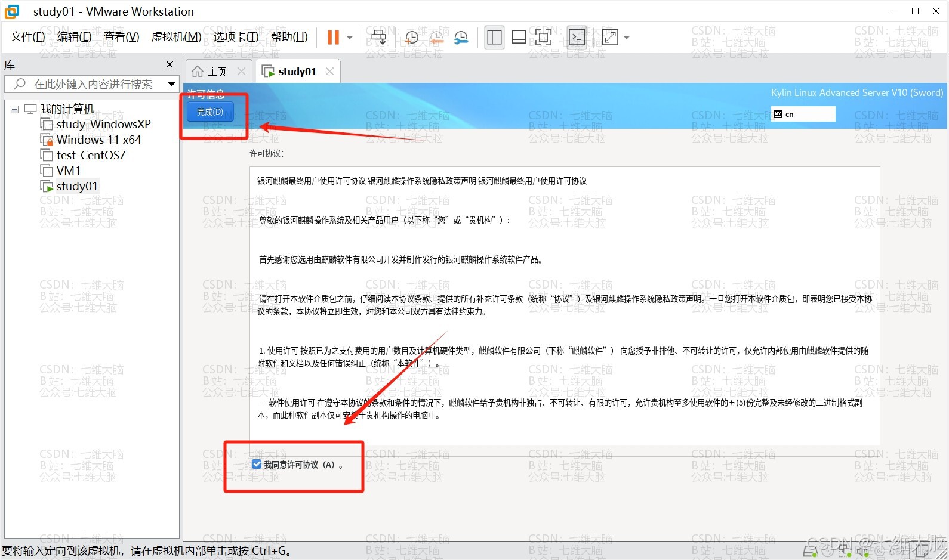The image size is (949, 560).
Task: Click the cn keyboard layout indicator
Action: pyautogui.click(x=803, y=114)
